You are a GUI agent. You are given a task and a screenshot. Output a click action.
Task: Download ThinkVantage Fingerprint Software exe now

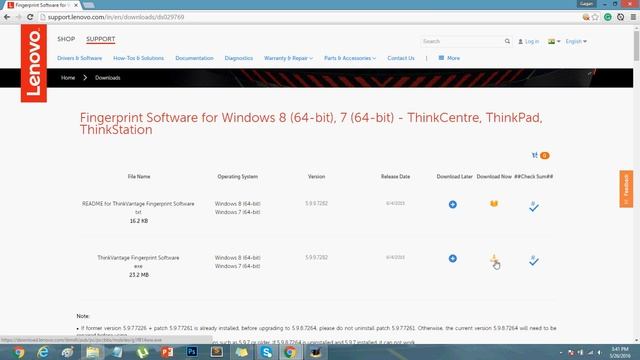click(x=494, y=258)
